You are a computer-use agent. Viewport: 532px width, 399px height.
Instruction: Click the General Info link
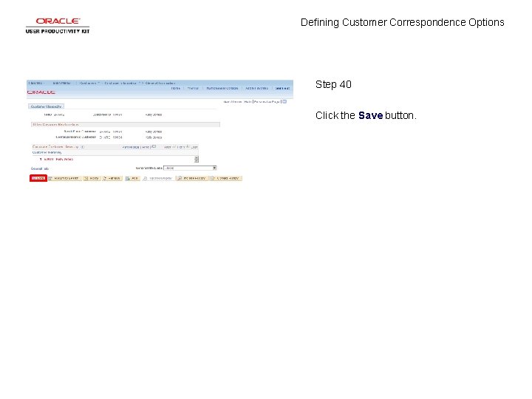(40, 168)
